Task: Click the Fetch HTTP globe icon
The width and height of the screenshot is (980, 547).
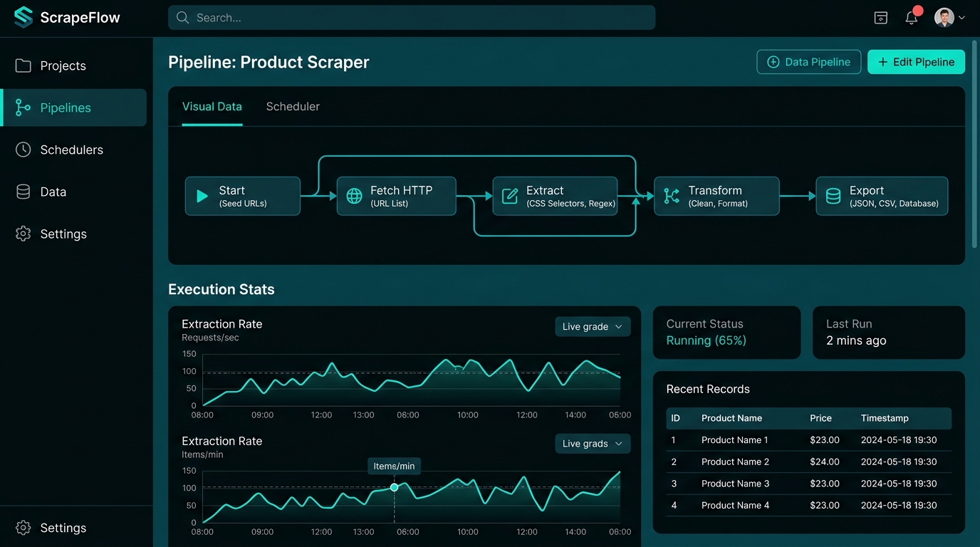Action: pyautogui.click(x=354, y=196)
